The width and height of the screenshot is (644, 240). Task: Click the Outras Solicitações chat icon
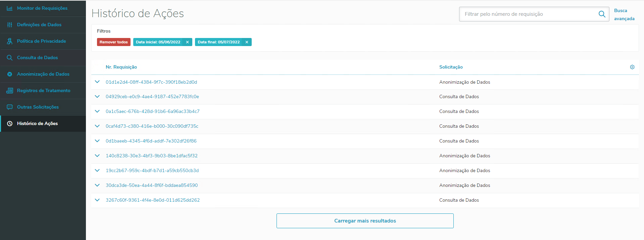[x=10, y=107]
